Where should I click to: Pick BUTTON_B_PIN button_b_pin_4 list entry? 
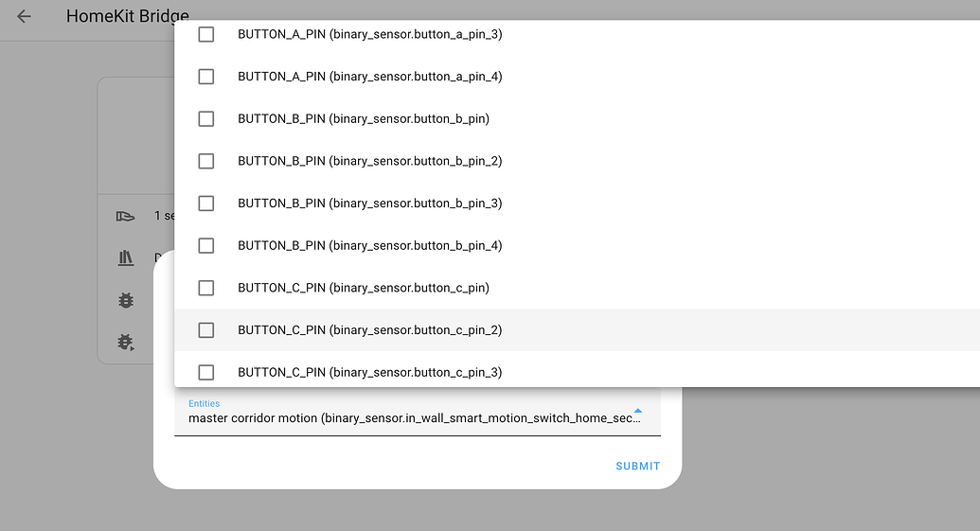coord(577,245)
